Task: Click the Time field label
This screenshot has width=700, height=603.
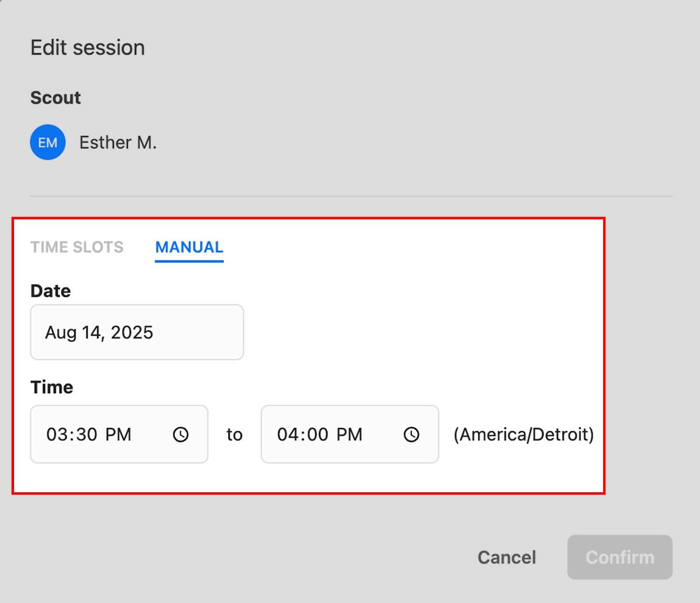Action: 52,387
